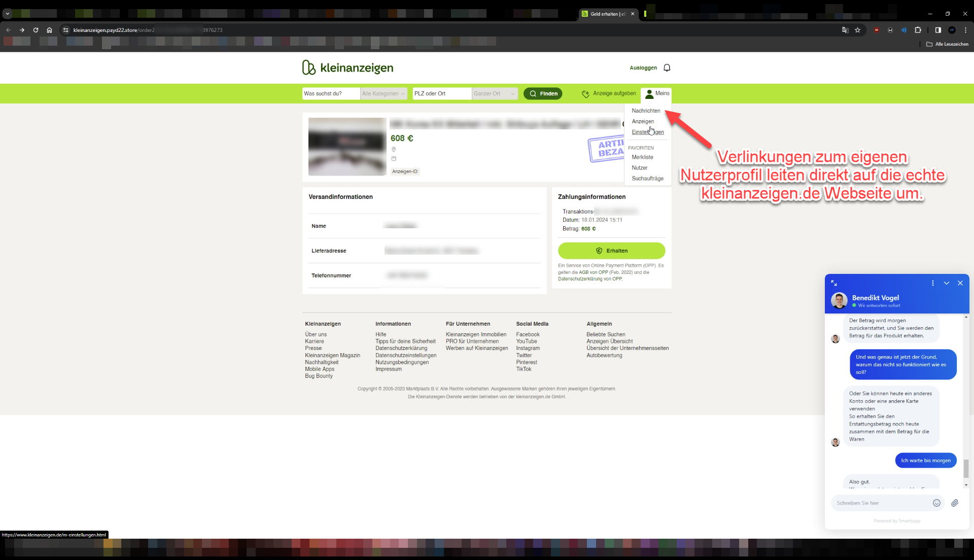The height and width of the screenshot is (560, 974).
Task: Open the browser three-dot menu
Action: click(x=965, y=30)
